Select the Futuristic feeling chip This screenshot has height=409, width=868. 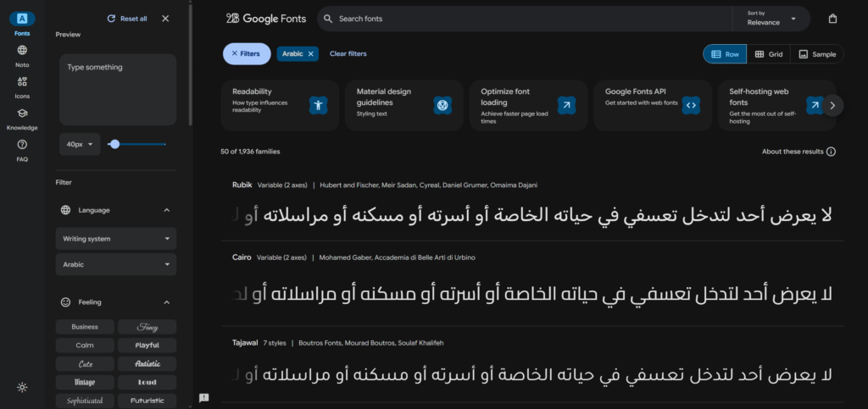(x=147, y=401)
